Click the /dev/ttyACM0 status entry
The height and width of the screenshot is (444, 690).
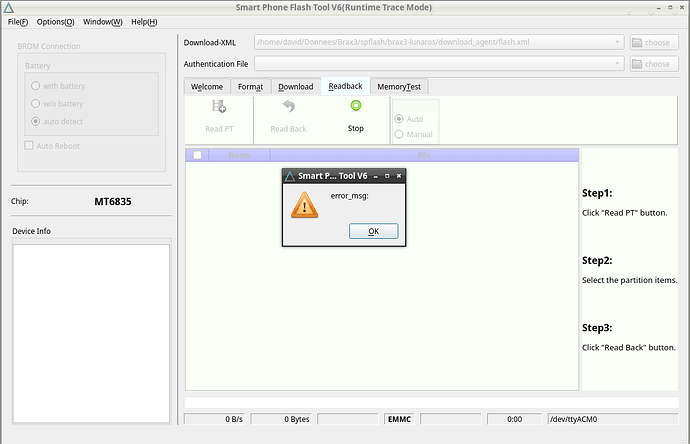[x=613, y=419]
